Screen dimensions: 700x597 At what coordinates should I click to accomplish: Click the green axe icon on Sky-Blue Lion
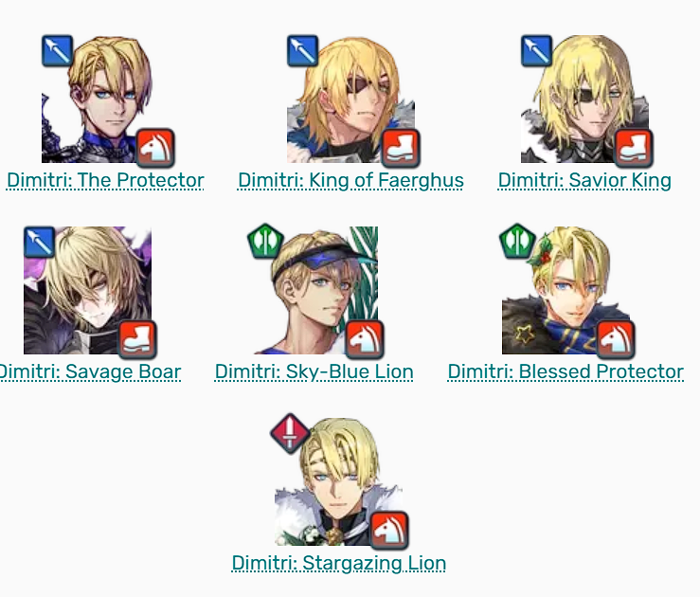click(265, 241)
